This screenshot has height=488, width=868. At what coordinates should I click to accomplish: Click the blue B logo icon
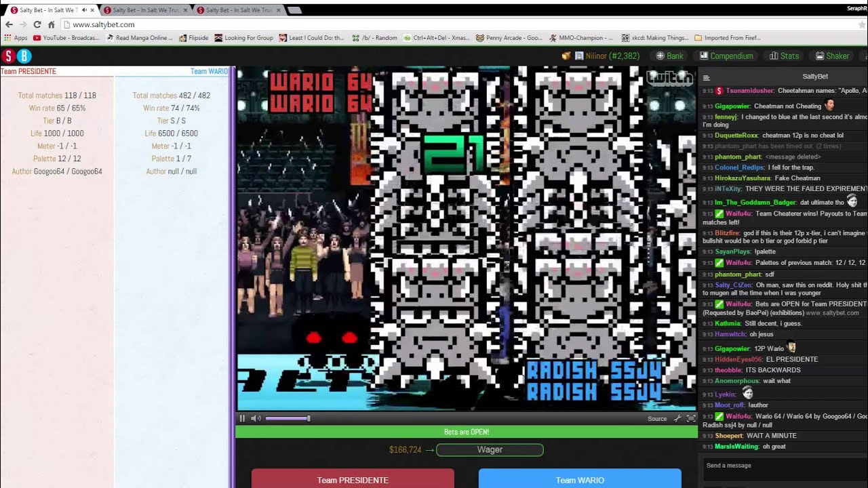point(24,56)
